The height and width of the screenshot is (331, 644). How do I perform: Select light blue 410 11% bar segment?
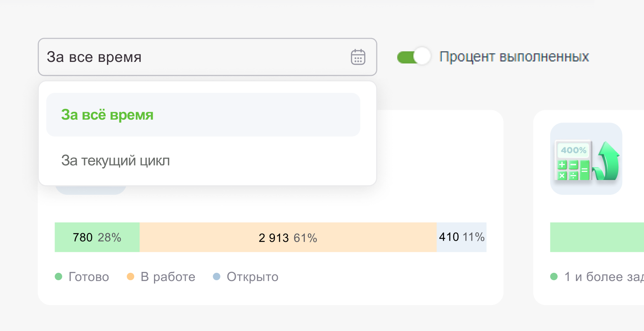[462, 237]
